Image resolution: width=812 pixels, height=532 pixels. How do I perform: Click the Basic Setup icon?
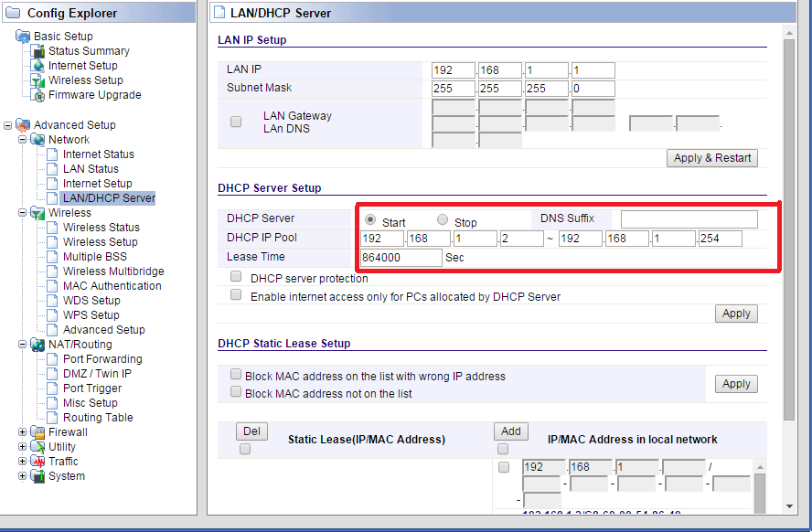tap(23, 37)
